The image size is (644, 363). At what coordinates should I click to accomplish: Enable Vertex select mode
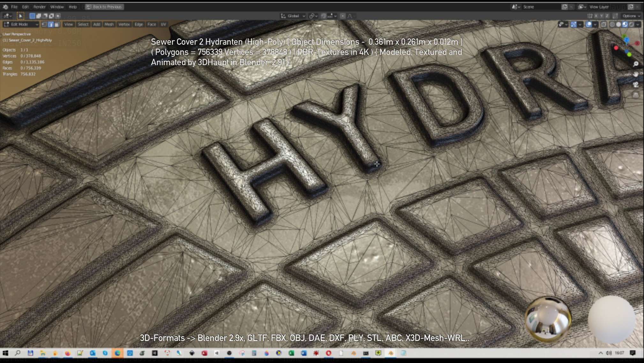[44, 24]
